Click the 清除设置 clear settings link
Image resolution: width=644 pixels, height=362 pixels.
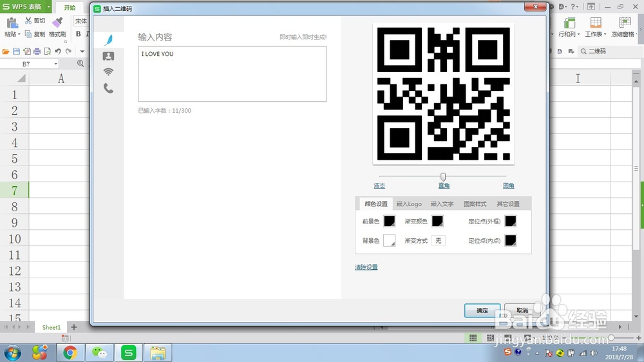coord(366,267)
